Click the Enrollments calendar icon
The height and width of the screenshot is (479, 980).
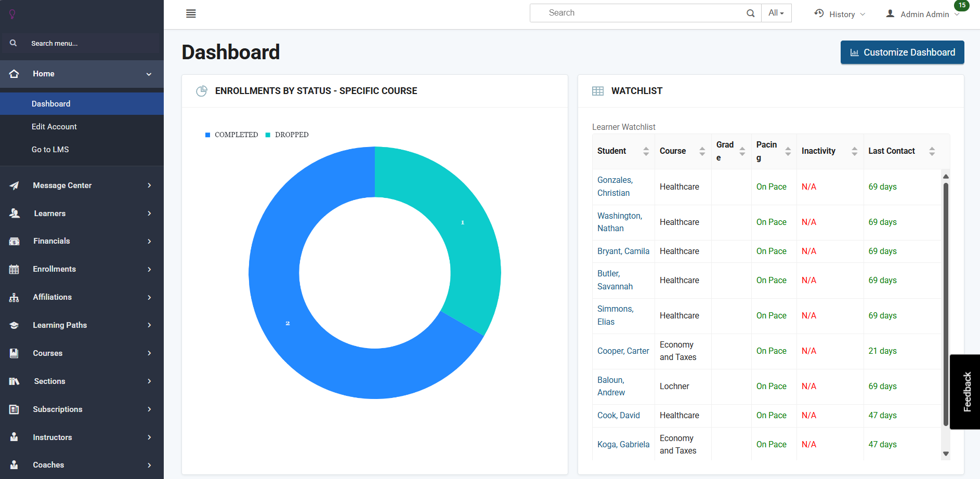[x=15, y=269]
